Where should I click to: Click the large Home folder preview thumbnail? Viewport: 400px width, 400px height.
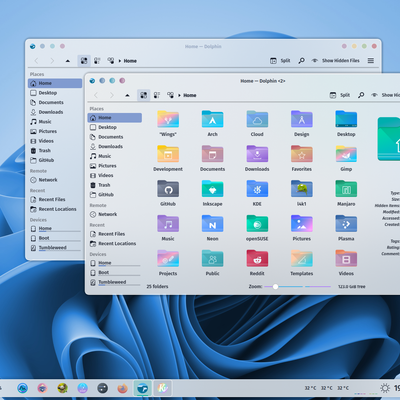click(389, 139)
